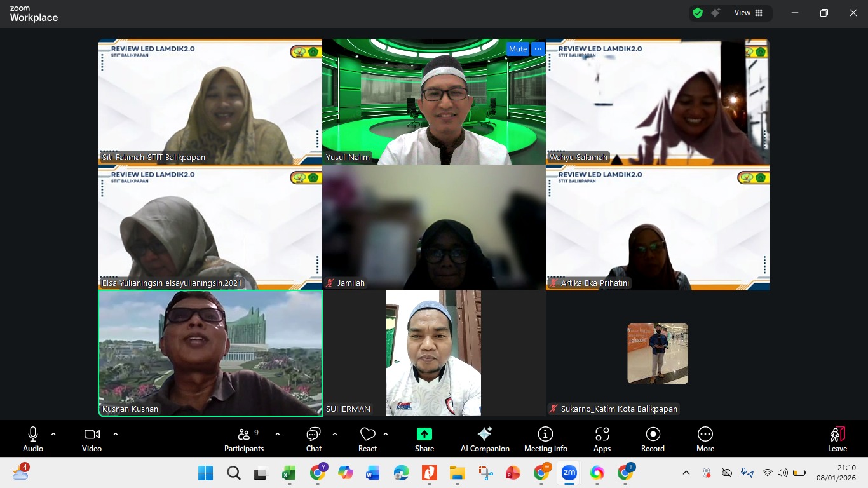Select Kusnan Kusnan's video tile
Screen dimensions: 868x488
click(210, 353)
